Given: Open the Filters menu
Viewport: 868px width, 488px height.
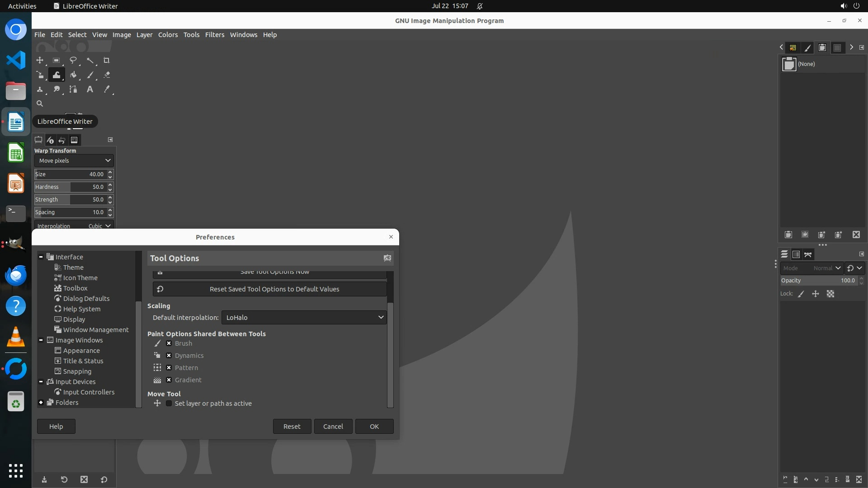Looking at the screenshot, I should click(x=214, y=35).
